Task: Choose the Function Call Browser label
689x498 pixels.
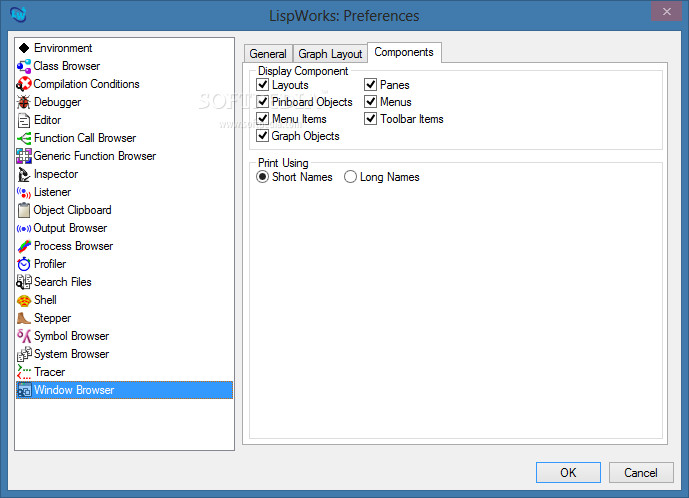Action: tap(85, 138)
